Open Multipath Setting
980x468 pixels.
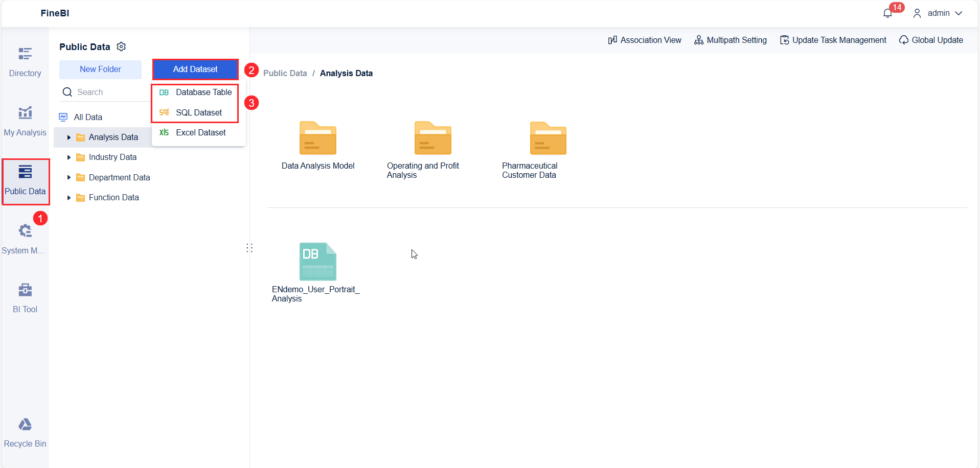731,40
